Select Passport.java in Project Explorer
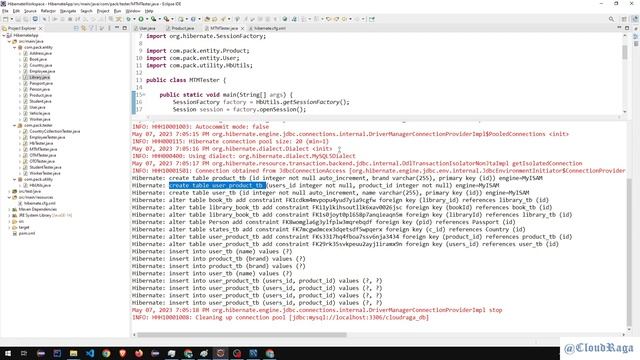Viewport: 640px width, 360px height. pyautogui.click(x=41, y=83)
